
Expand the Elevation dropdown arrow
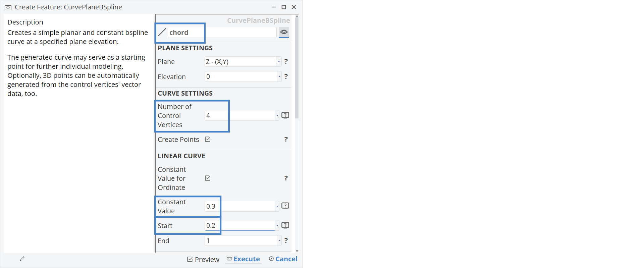click(279, 77)
